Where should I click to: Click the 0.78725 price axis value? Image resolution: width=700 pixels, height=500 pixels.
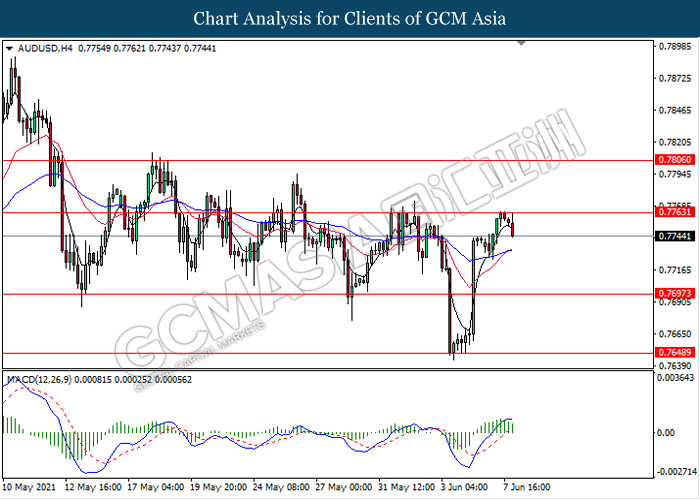(675, 79)
